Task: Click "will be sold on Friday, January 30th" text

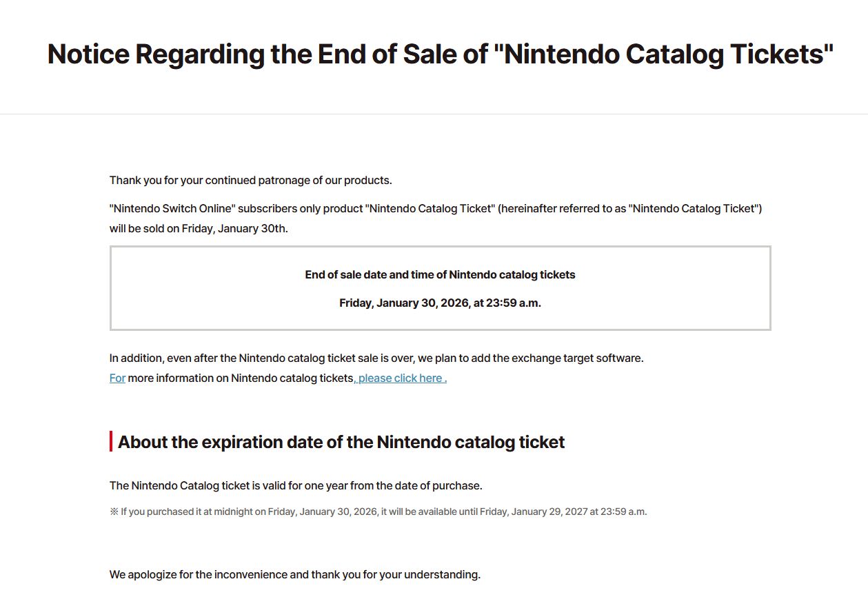Action: [199, 229]
